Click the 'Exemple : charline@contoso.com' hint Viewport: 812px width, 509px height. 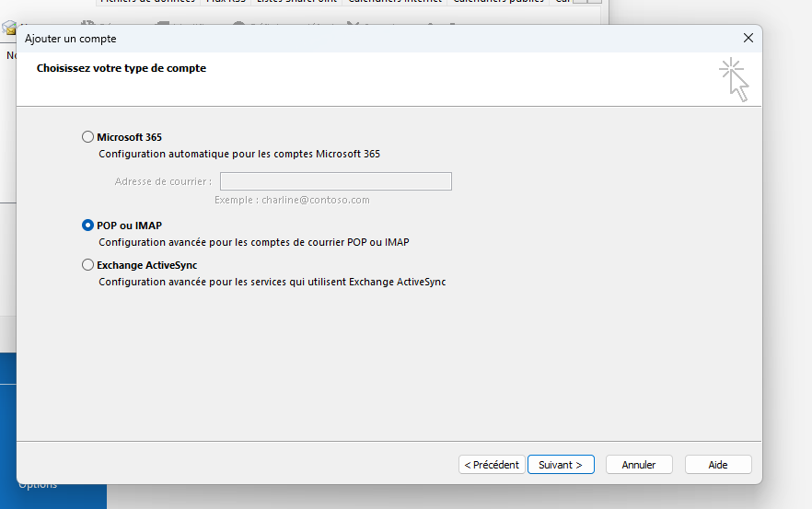point(292,200)
